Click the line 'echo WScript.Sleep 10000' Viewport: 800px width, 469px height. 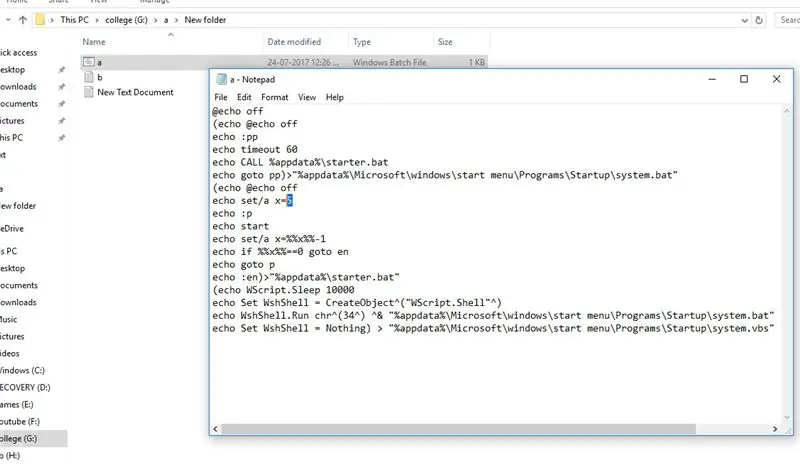pos(283,290)
